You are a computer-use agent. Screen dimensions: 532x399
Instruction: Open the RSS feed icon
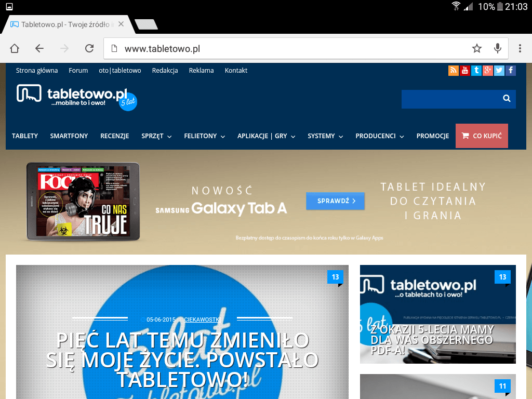click(453, 71)
